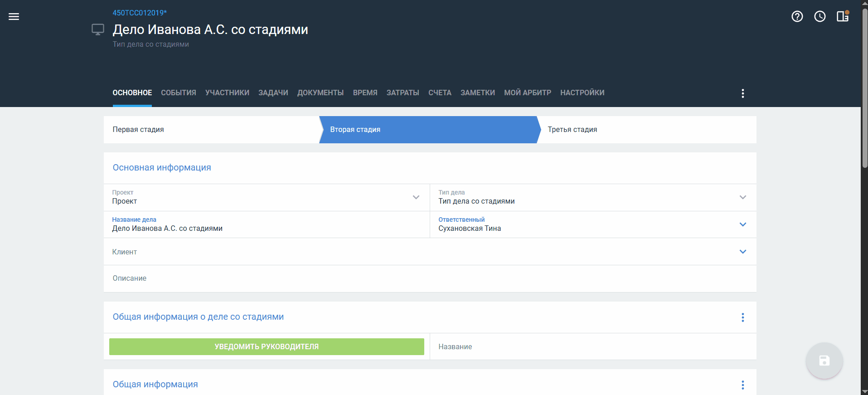Viewport: 868px width, 395px height.
Task: Open options menu for Общая информация о деле со стадиями
Action: coord(742,317)
